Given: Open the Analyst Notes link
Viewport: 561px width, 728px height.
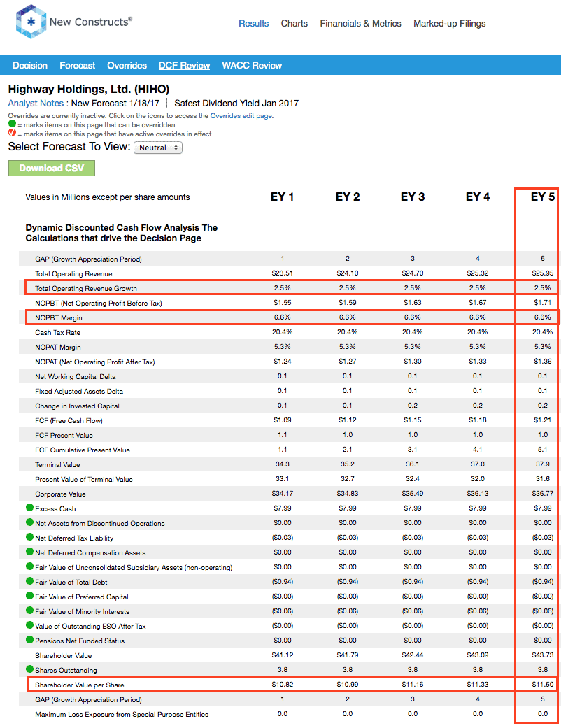Looking at the screenshot, I should pos(36,103).
